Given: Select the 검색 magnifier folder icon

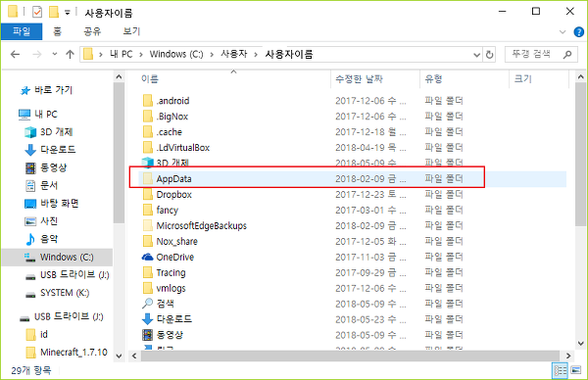Looking at the screenshot, I should 148,304.
